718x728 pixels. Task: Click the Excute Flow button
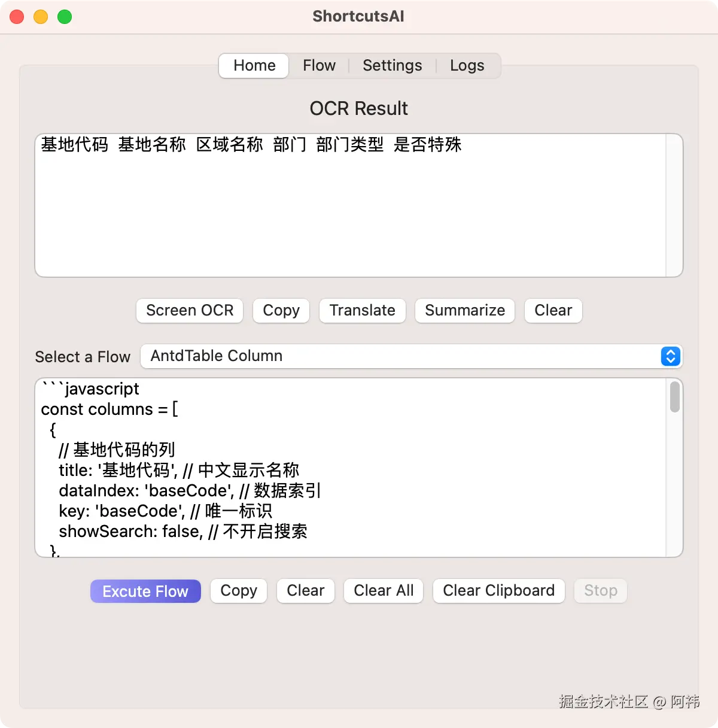145,591
